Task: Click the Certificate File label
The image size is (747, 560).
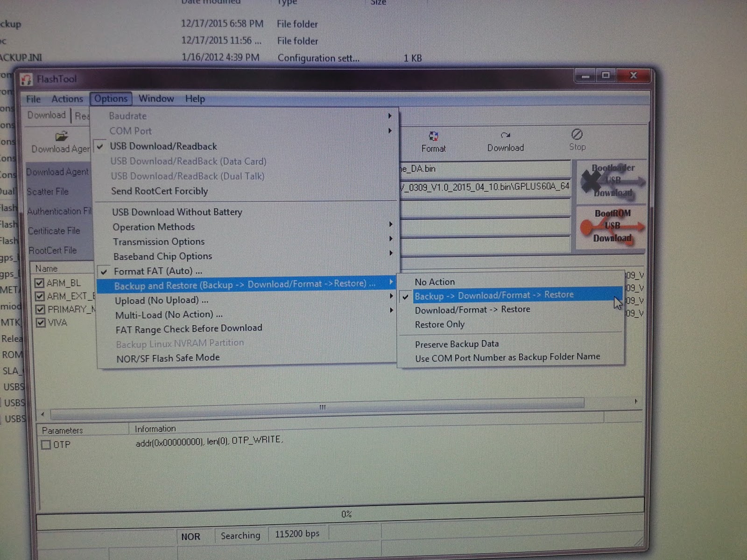Action: pos(54,231)
